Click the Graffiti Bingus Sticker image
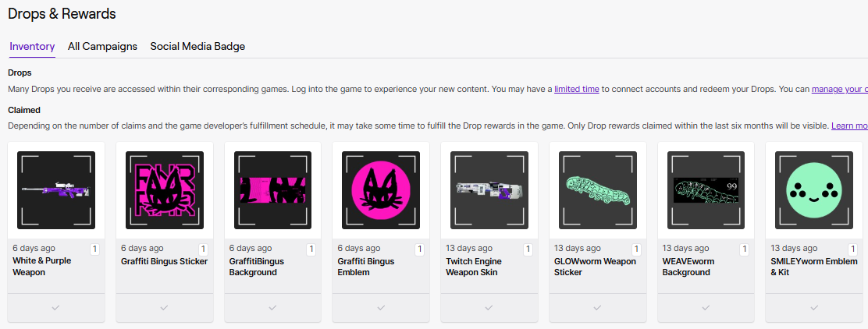The width and height of the screenshot is (868, 329). 164,189
